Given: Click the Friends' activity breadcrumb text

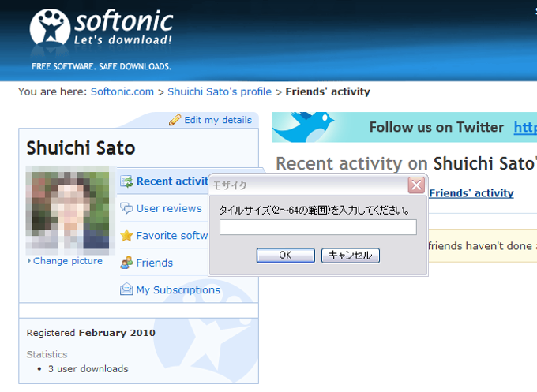Looking at the screenshot, I should coord(328,91).
